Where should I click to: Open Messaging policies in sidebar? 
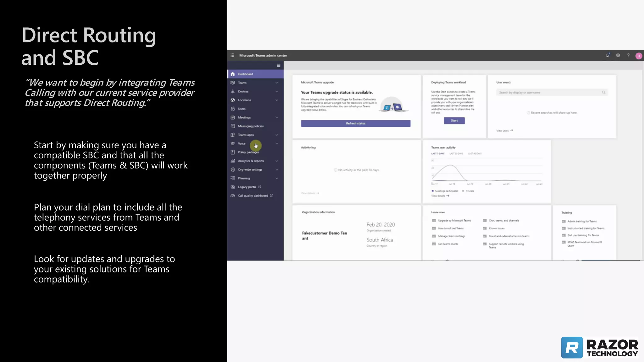pyautogui.click(x=251, y=126)
